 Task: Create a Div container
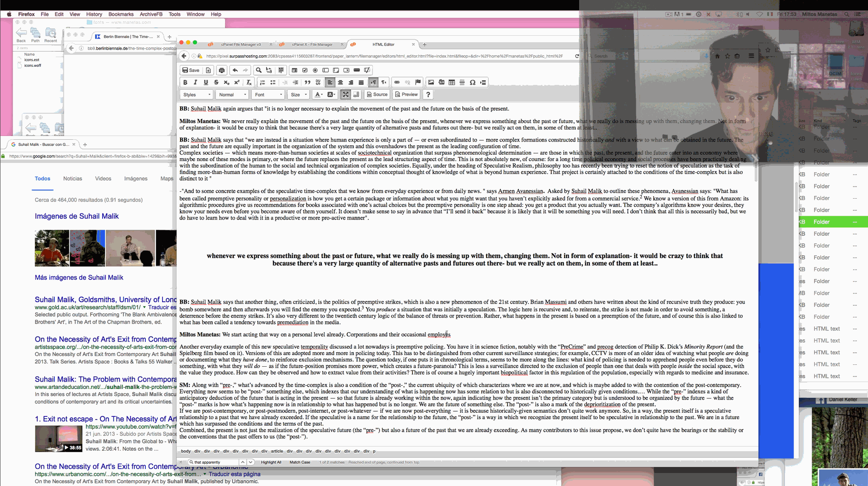[318, 82]
